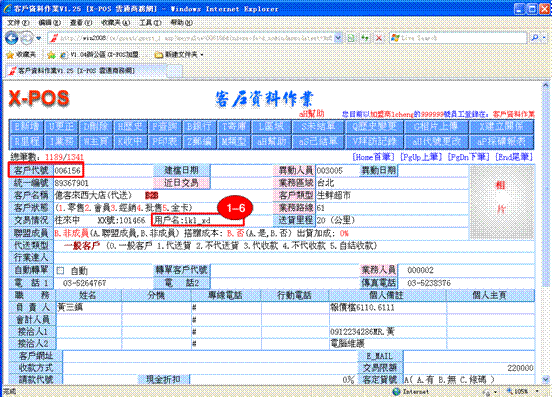This screenshot has height=399, width=553.
Task: Open the 新建文件夹 favorites folder
Action: (x=179, y=55)
